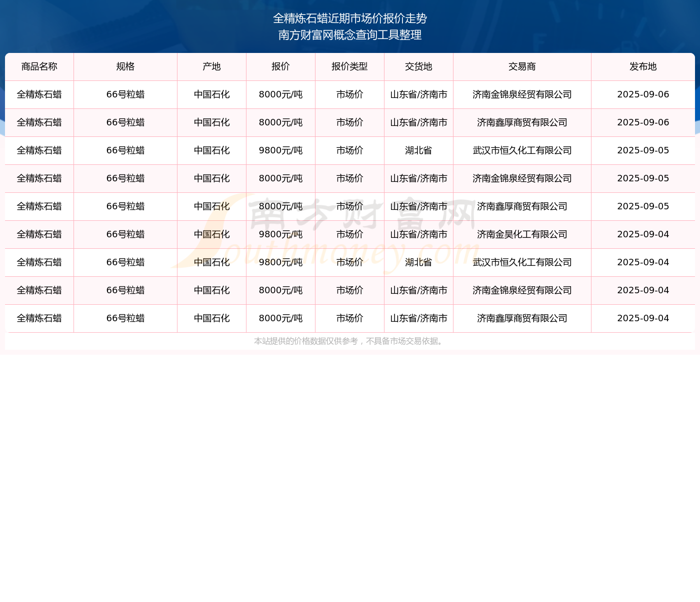700x602 pixels.
Task: Click the title 全精炼石蜡近期市场价报价走势
Action: [350, 18]
